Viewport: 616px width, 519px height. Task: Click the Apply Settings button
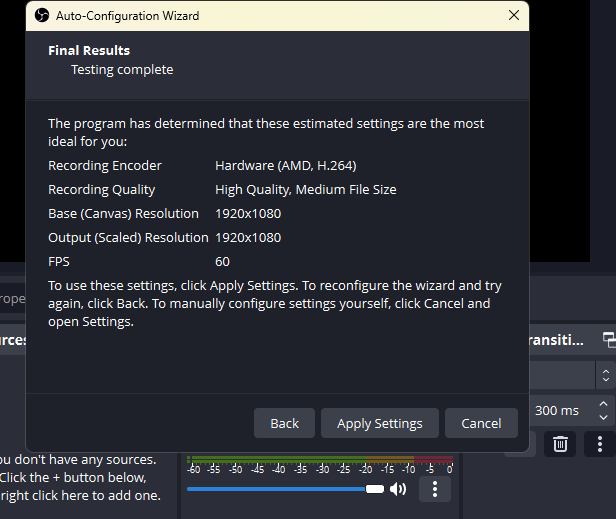(380, 423)
